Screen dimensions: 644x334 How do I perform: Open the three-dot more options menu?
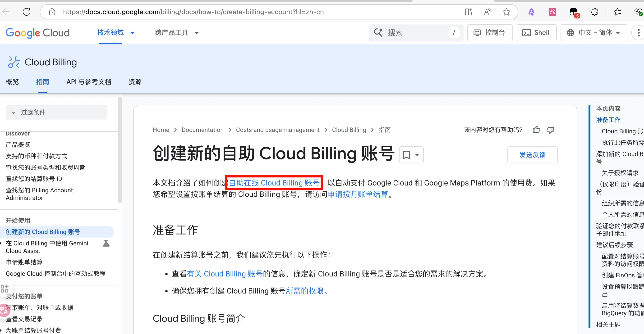[x=638, y=33]
